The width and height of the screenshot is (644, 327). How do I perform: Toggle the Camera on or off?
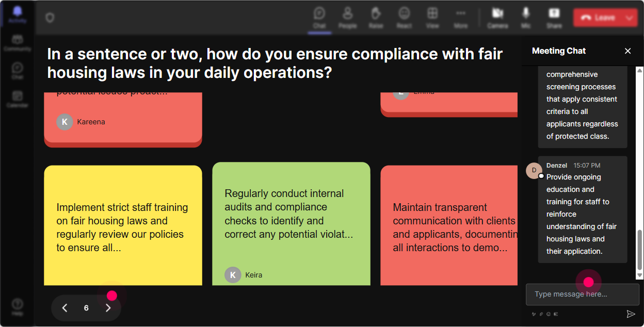497,18
